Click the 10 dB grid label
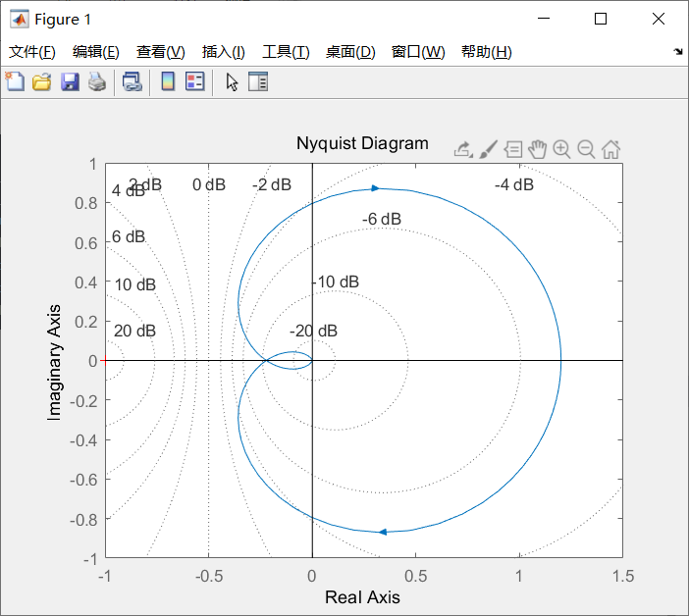Viewport: 689px width, 616px height. 134,285
